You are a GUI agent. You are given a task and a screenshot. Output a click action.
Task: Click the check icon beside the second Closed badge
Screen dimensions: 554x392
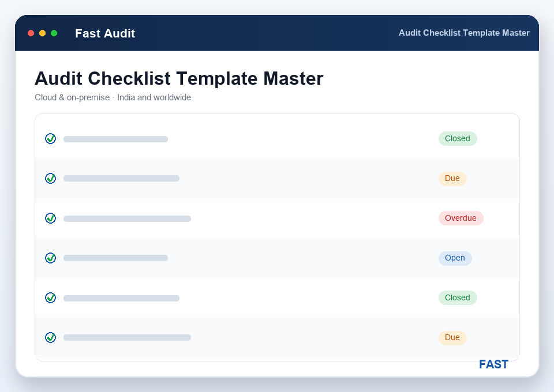(x=51, y=298)
